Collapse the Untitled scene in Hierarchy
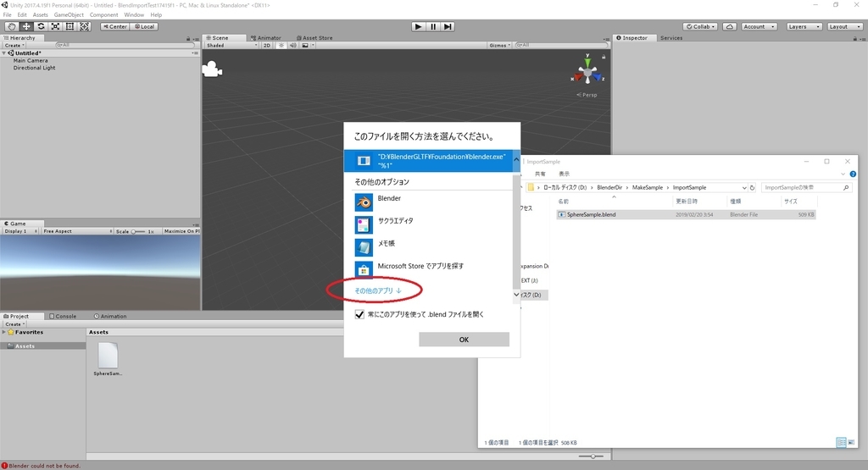868x470 pixels. click(x=4, y=53)
